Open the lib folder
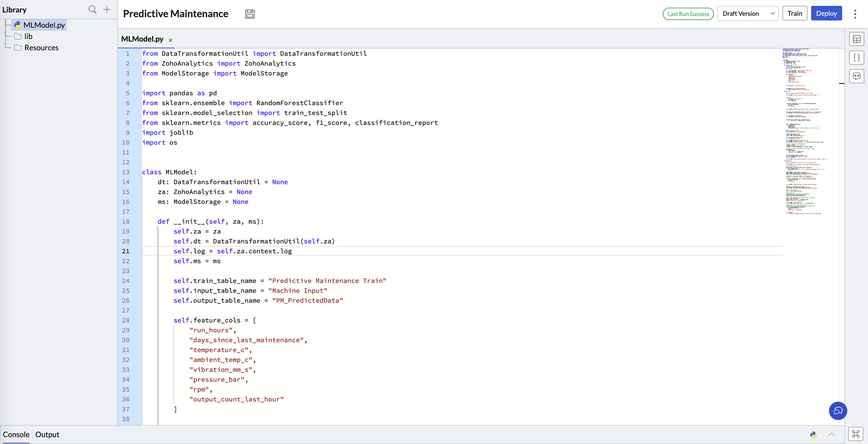This screenshot has width=868, height=444. click(23, 36)
